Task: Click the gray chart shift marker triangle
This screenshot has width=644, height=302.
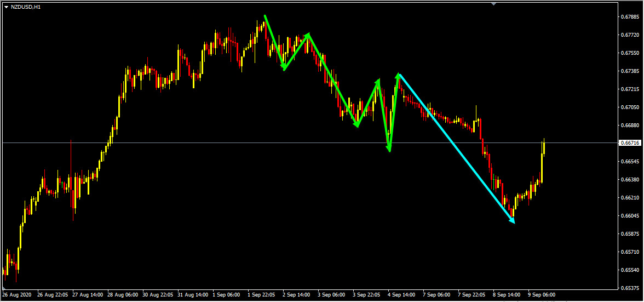Action: 494,4
